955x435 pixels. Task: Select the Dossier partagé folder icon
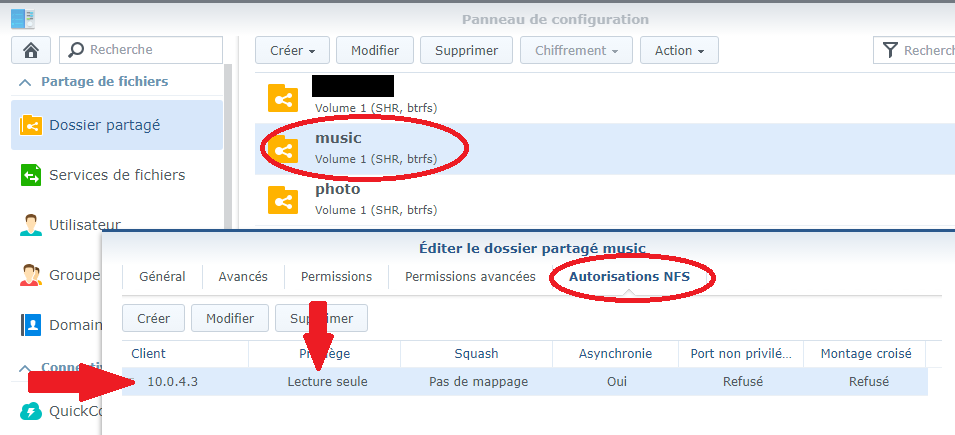tap(31, 125)
